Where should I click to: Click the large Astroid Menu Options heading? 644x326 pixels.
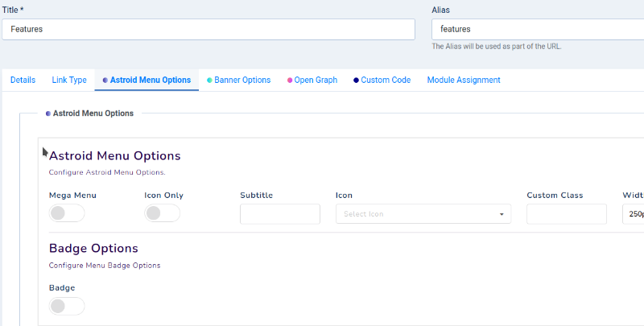tap(115, 156)
